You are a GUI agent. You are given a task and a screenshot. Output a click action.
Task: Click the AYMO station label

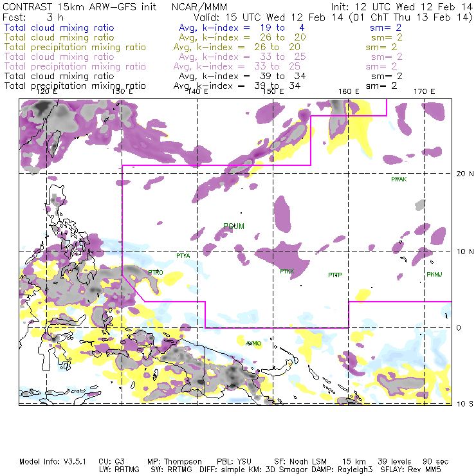coord(254,343)
